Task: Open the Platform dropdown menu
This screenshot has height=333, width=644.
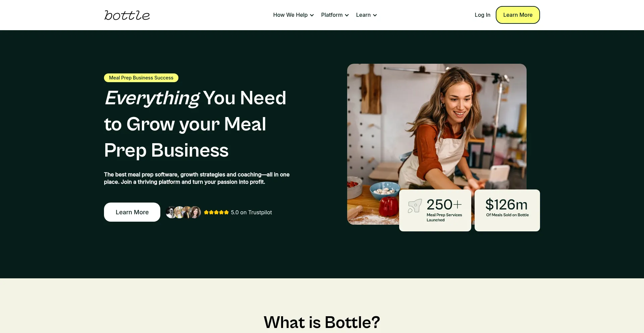Action: 335,15
